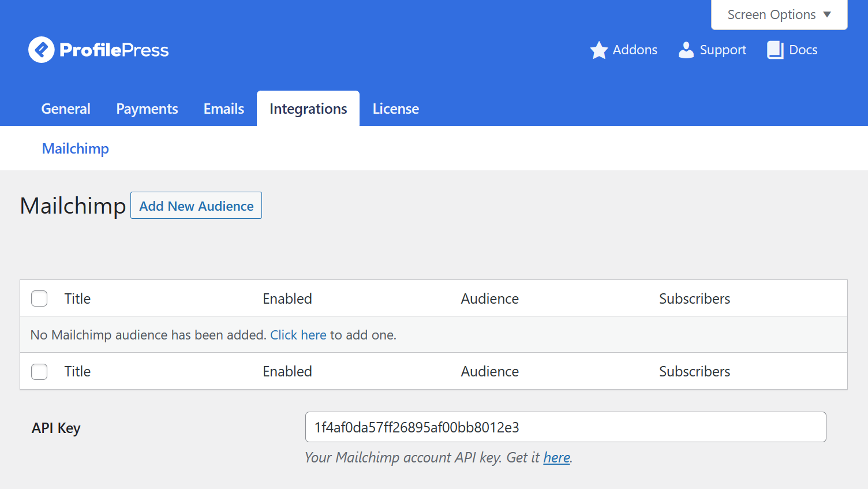Expand the Screen Options dropdown

pos(779,14)
